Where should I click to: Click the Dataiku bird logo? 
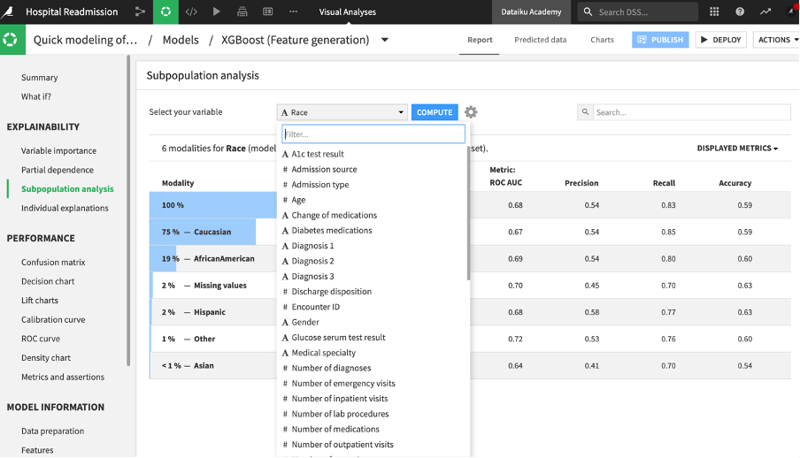point(11,12)
